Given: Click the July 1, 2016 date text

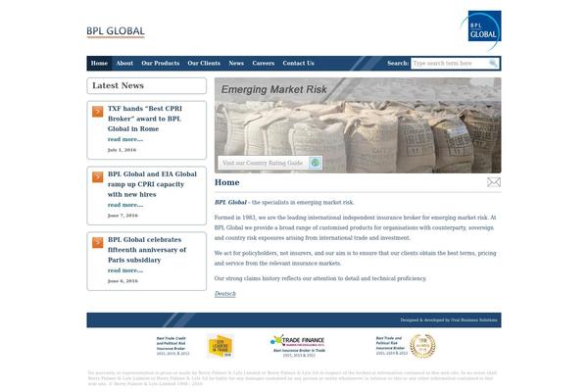Looking at the screenshot, I should point(122,150).
